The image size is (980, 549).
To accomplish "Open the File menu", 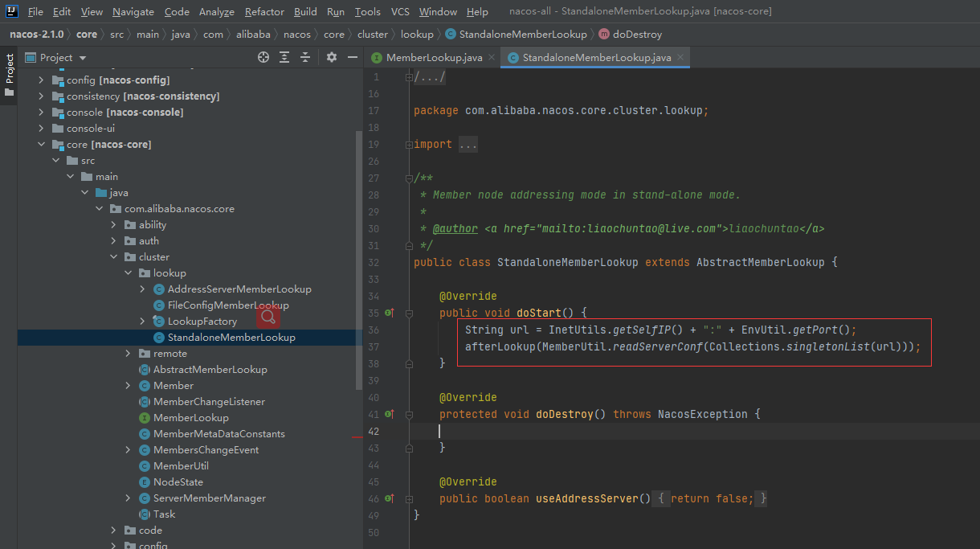I will pos(35,12).
